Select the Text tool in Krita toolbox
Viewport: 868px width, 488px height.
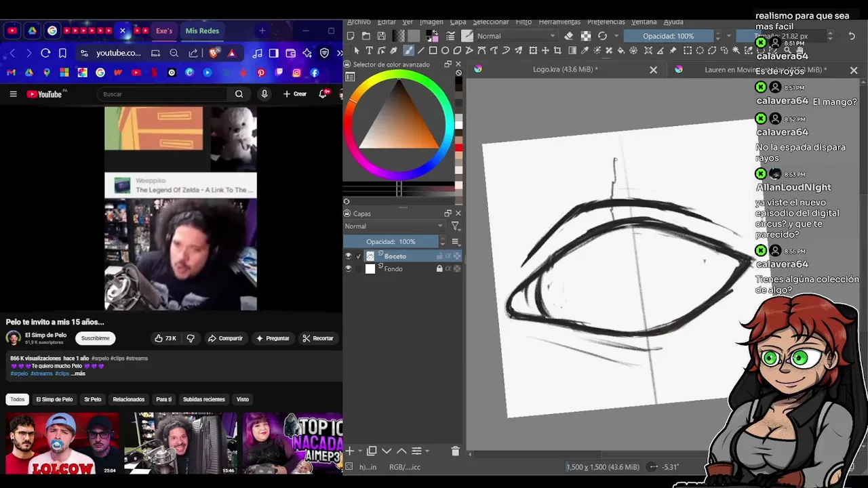point(370,50)
